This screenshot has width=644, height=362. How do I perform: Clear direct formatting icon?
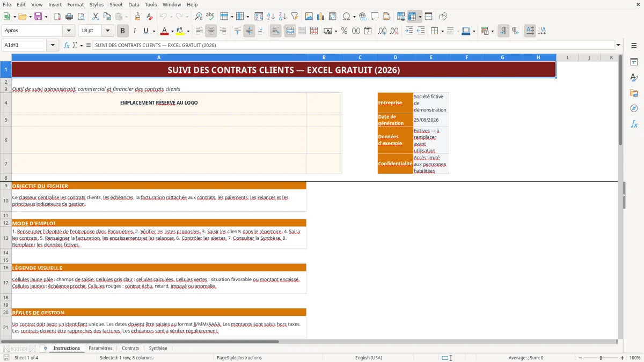tap(149, 17)
